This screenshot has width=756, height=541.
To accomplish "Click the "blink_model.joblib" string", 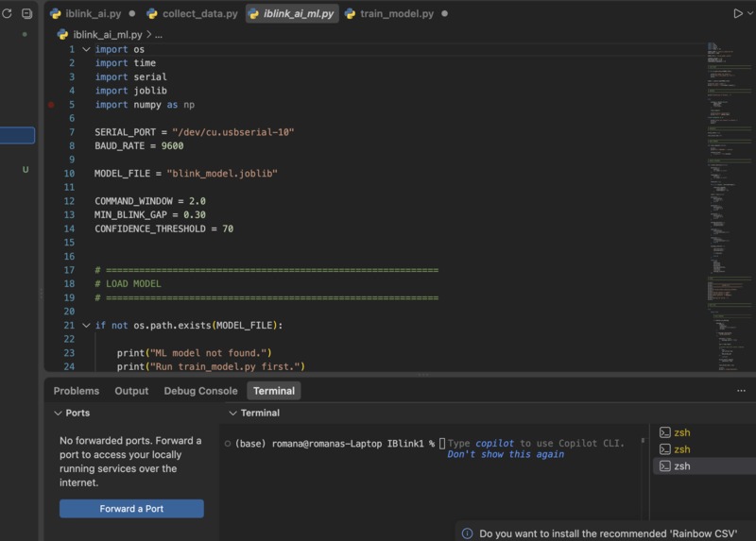I will click(222, 174).
